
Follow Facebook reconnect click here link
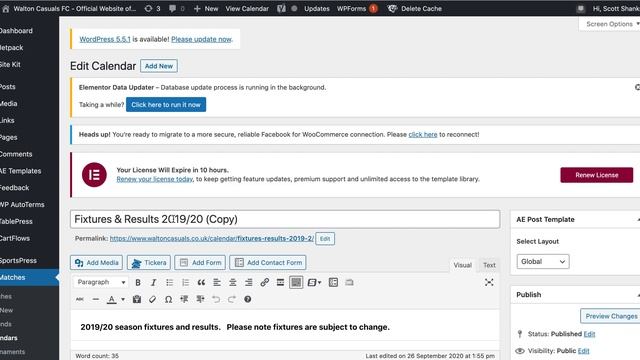[x=422, y=134]
